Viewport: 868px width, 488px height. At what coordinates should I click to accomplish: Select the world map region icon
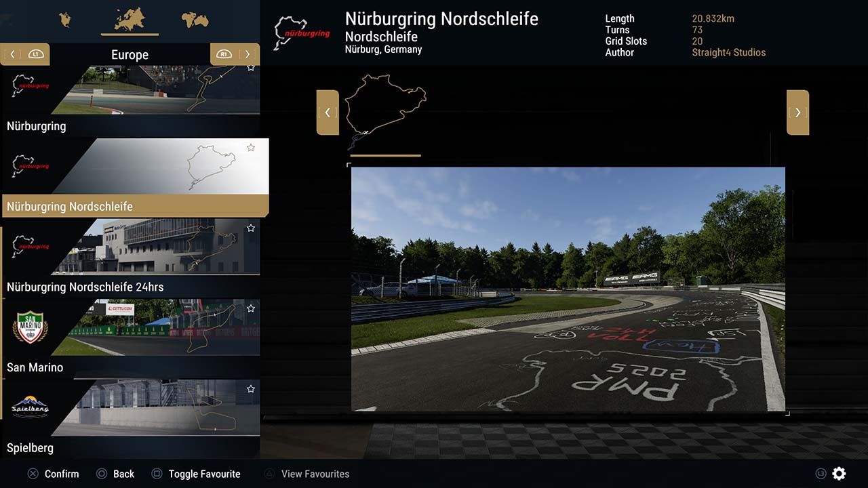[x=195, y=20]
